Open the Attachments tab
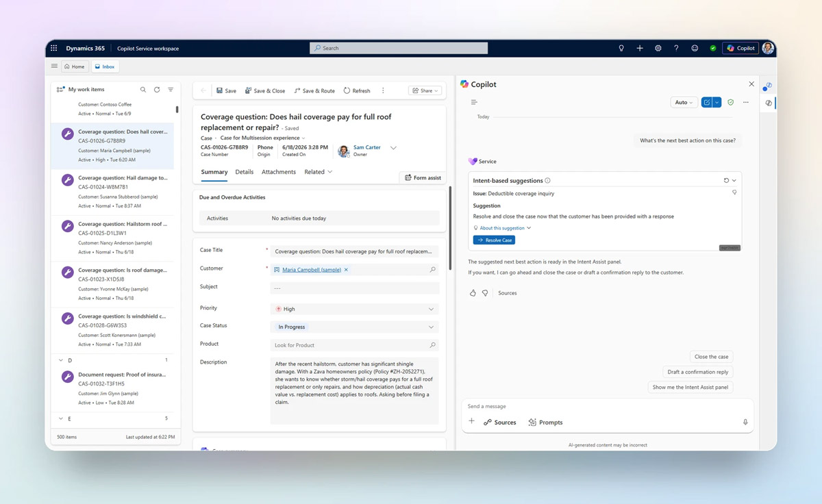Screen dimensions: 822x504 tap(279, 172)
